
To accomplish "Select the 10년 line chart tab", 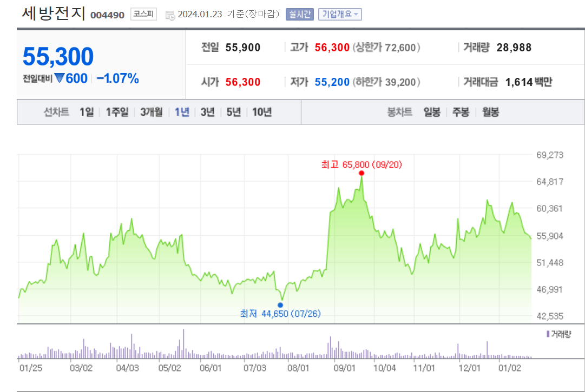I will [262, 112].
